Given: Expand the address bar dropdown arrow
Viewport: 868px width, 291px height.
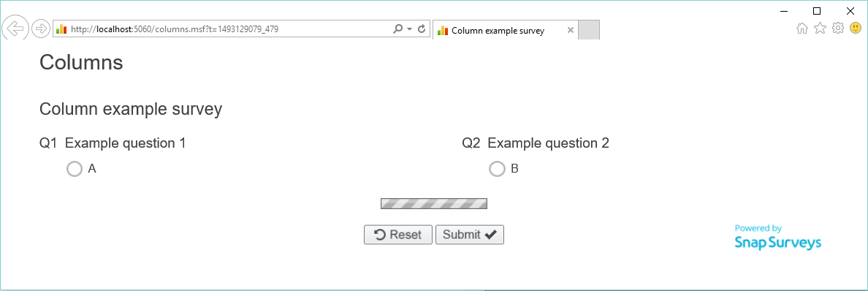Looking at the screenshot, I should coord(410,29).
